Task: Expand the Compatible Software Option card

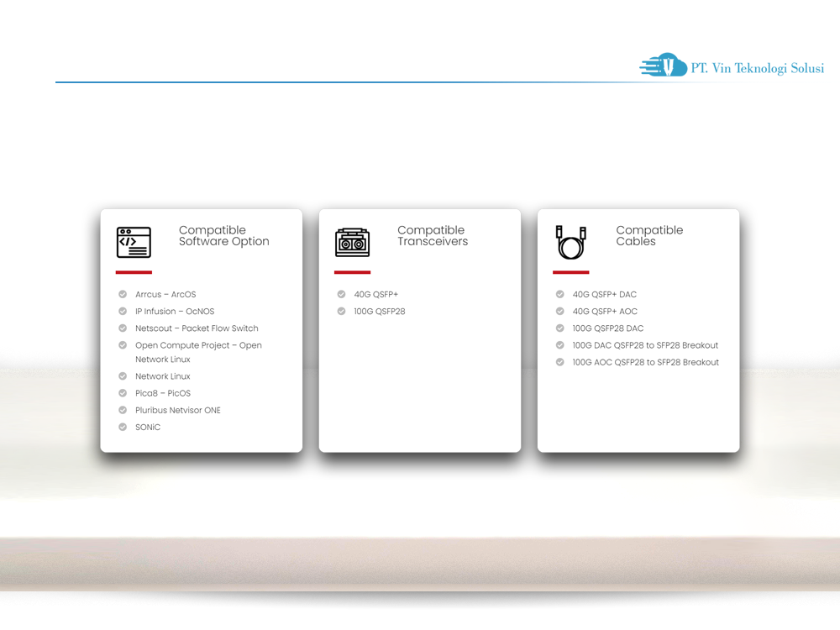Action: pyautogui.click(x=202, y=329)
